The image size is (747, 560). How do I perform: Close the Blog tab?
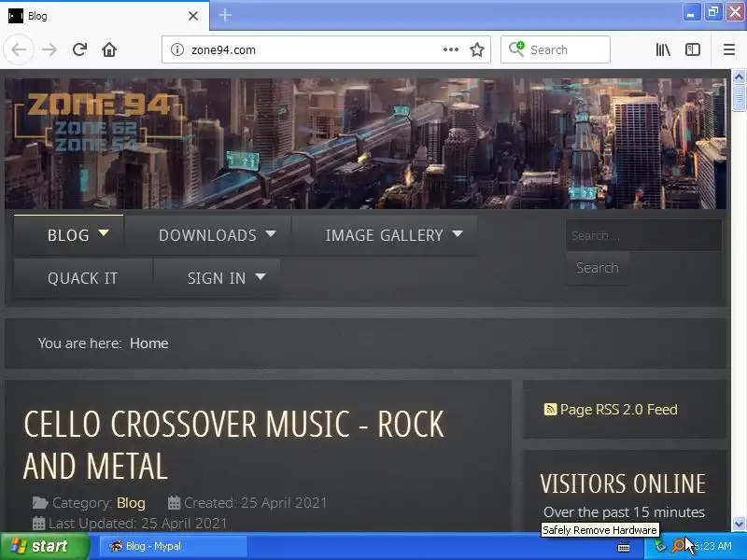tap(193, 16)
